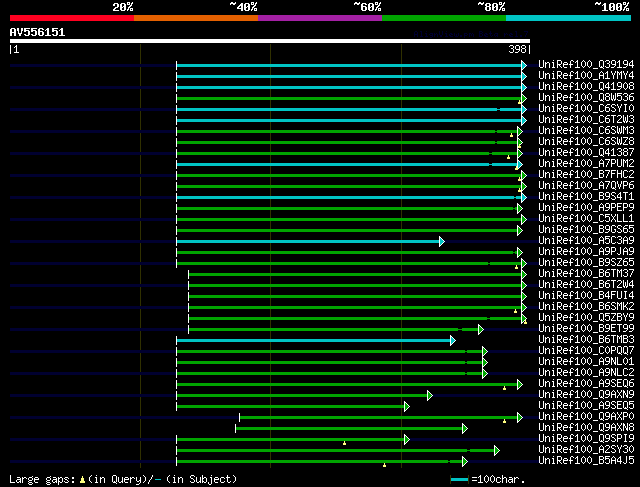
Task: Click the UniRef100_Q9AXN8 label
Action: 586,428
